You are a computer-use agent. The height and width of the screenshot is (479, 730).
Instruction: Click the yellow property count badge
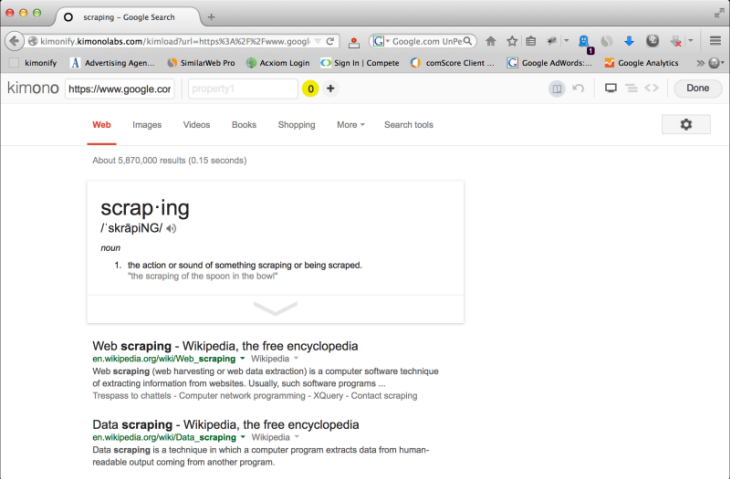310,89
